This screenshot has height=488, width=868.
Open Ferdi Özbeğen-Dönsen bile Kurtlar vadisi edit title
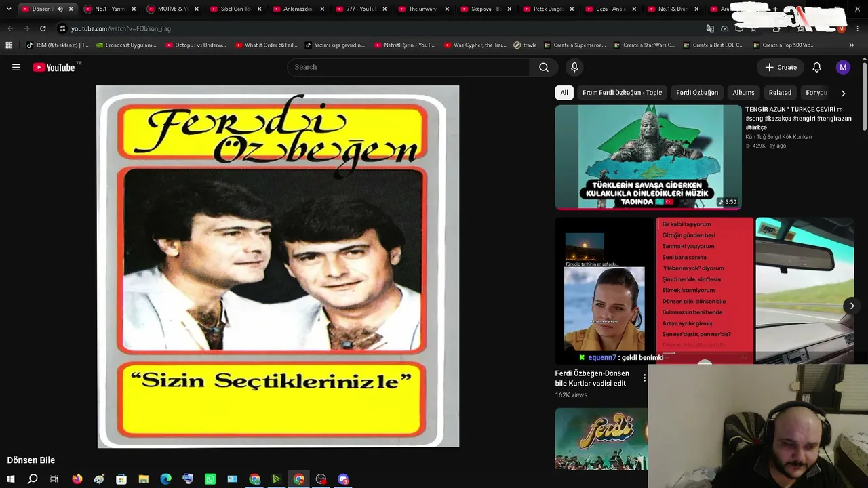(x=592, y=378)
